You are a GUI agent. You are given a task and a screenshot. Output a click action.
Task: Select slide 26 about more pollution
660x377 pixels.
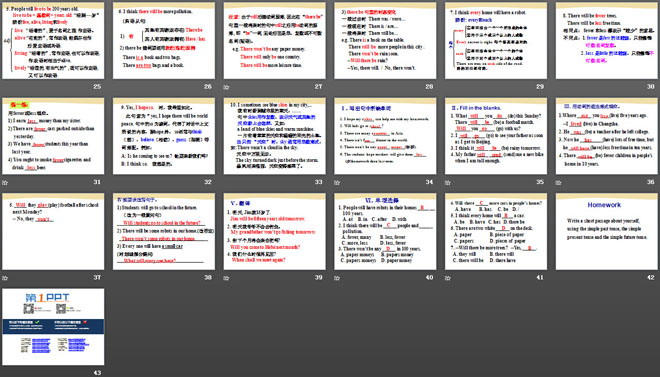[164, 40]
